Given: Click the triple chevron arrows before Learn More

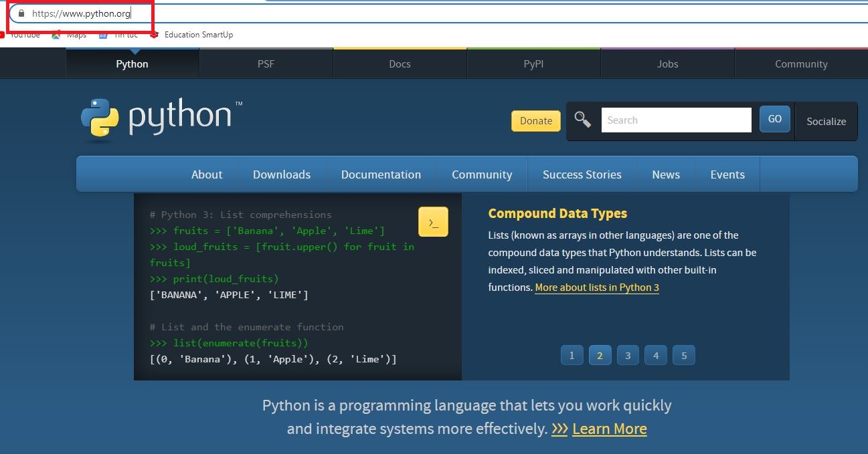Looking at the screenshot, I should pos(559,429).
